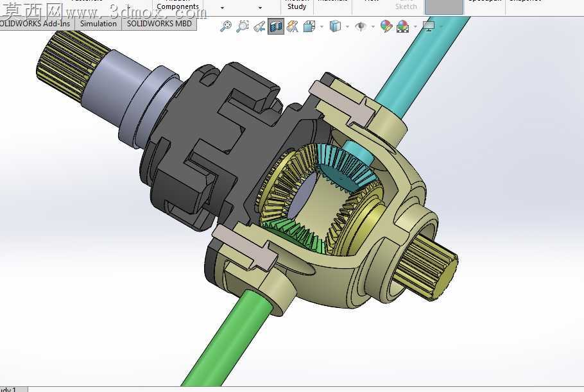Switch to the Simulation tab
Viewport: 584px width, 392px height.
pos(98,24)
